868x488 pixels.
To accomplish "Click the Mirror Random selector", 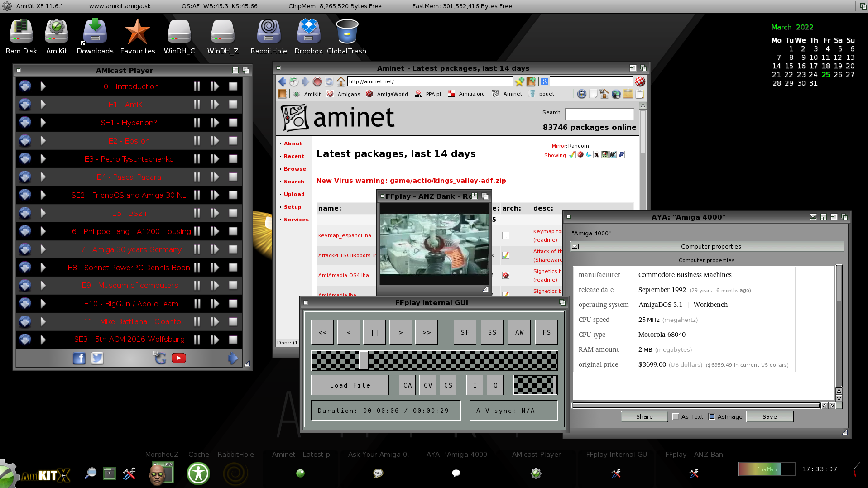I will [x=578, y=146].
